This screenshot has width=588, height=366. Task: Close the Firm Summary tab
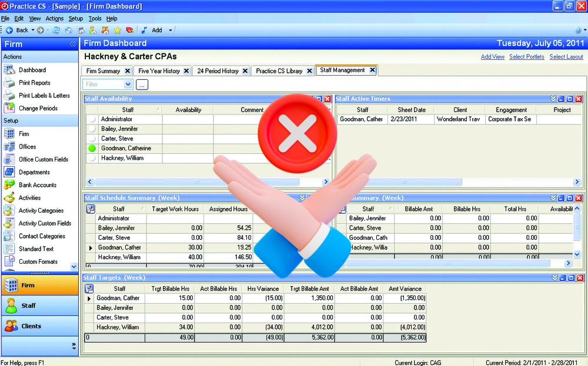pos(128,71)
